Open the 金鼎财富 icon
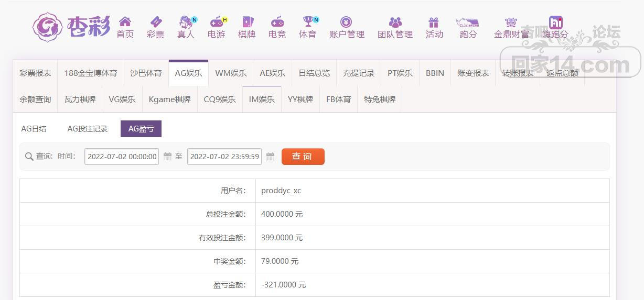The image size is (644, 300). tap(511, 22)
